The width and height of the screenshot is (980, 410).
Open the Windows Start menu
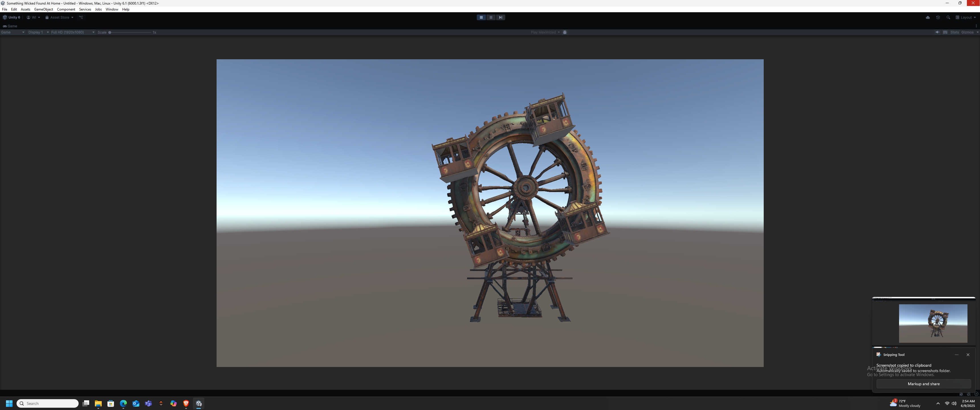coord(9,403)
